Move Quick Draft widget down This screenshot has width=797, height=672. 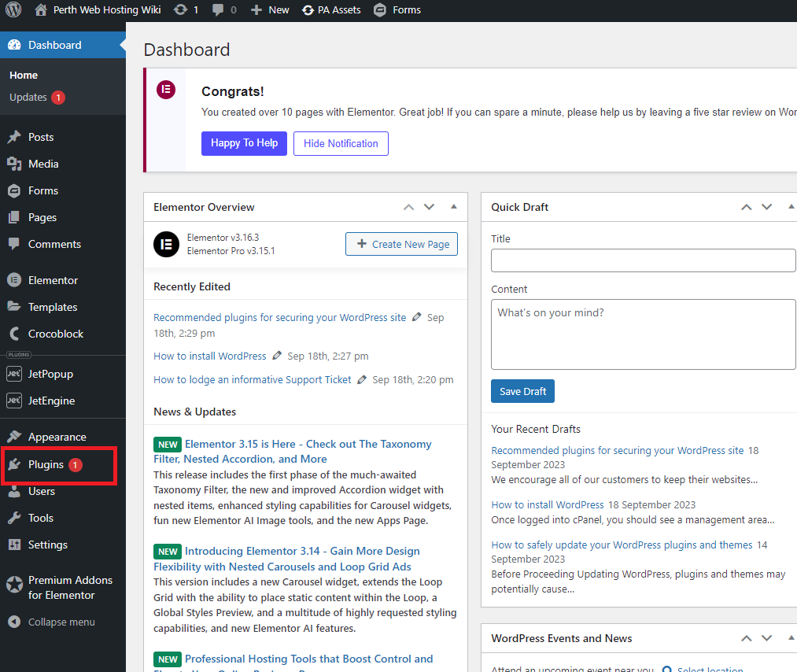click(x=767, y=207)
